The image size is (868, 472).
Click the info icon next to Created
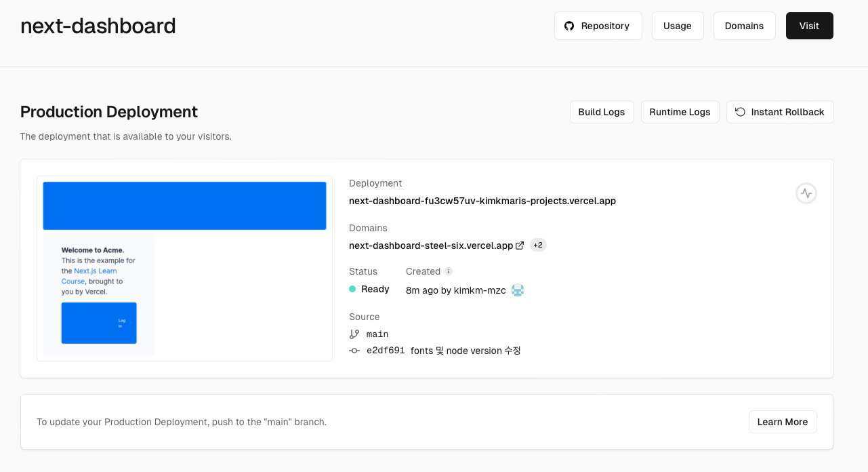pyautogui.click(x=448, y=271)
